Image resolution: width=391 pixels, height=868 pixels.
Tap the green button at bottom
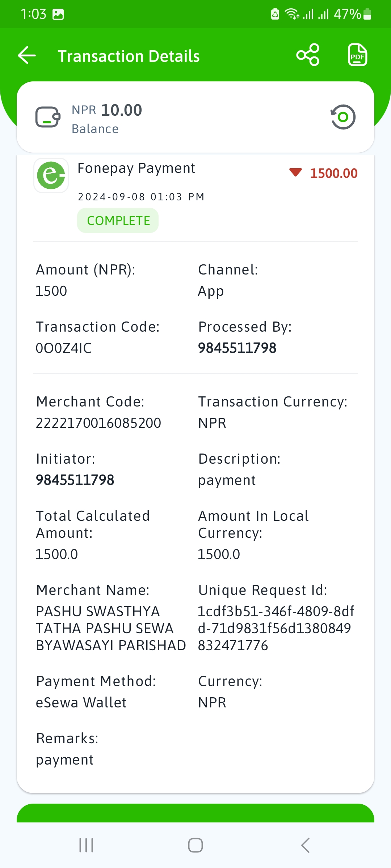pyautogui.click(x=195, y=813)
